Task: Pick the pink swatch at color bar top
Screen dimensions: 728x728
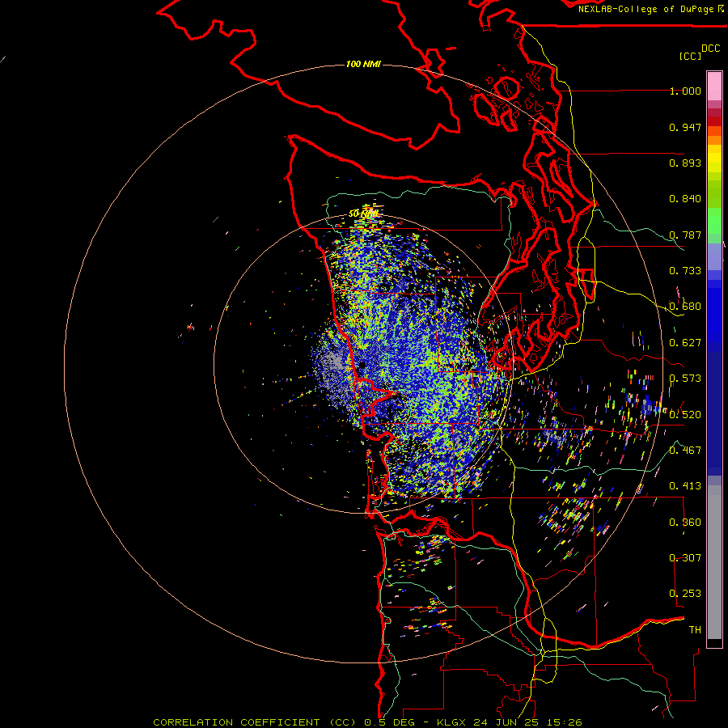Action: (714, 86)
